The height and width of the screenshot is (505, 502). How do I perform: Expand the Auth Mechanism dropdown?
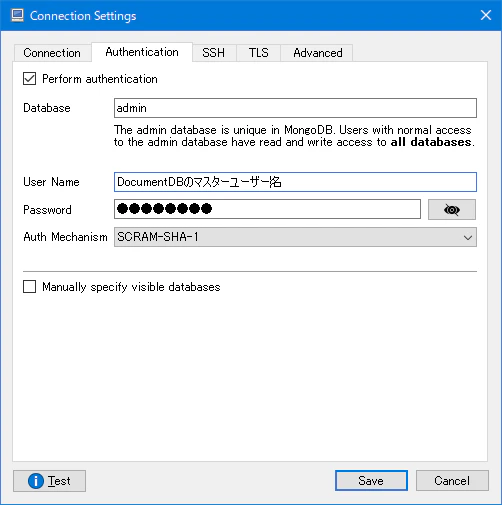[x=295, y=237]
